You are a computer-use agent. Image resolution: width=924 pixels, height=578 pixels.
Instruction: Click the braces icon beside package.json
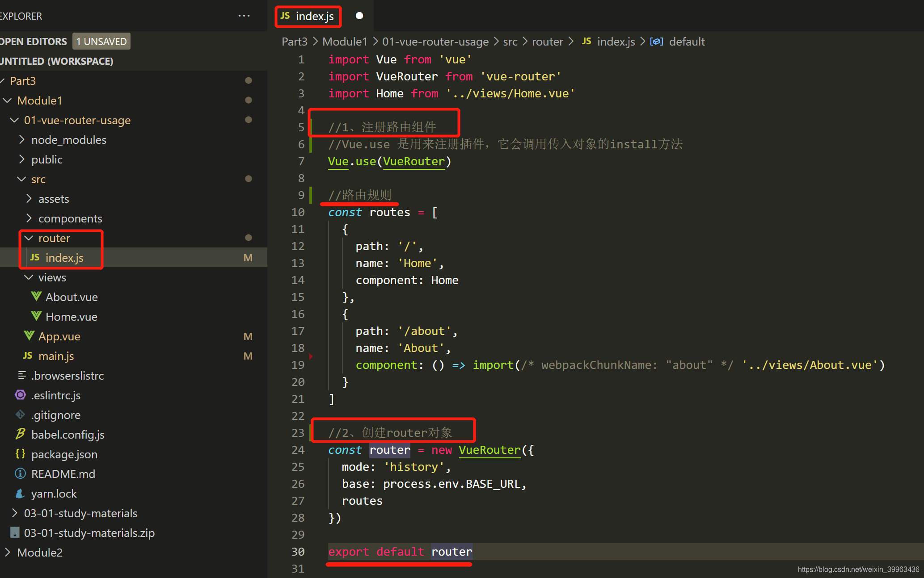(x=21, y=454)
